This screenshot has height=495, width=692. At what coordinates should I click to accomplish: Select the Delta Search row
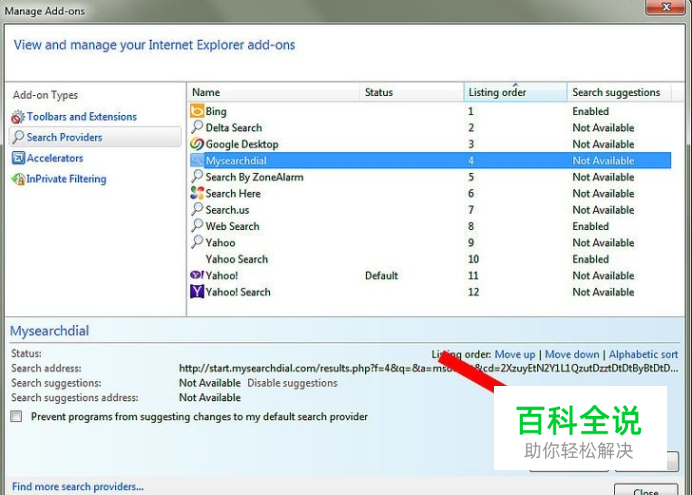pos(431,128)
